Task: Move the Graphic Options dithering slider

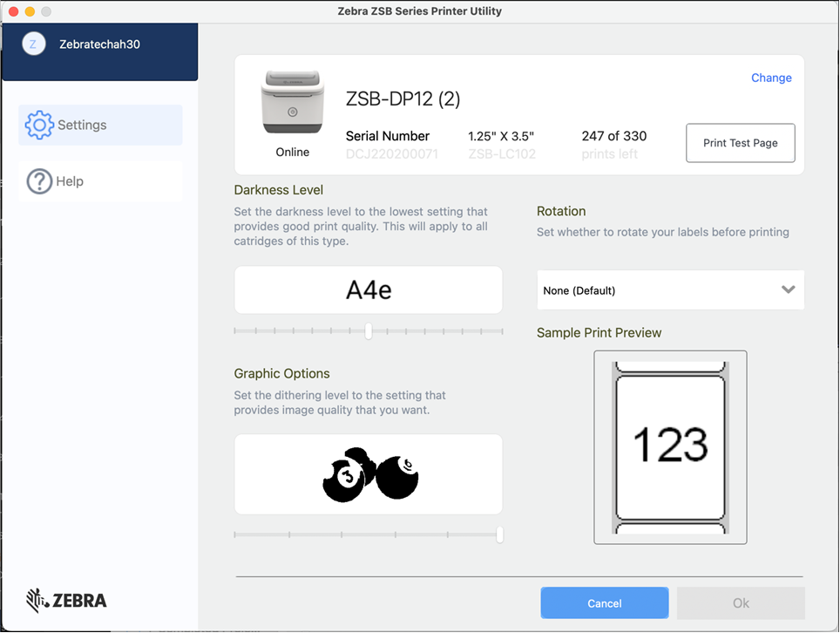Action: [499, 534]
